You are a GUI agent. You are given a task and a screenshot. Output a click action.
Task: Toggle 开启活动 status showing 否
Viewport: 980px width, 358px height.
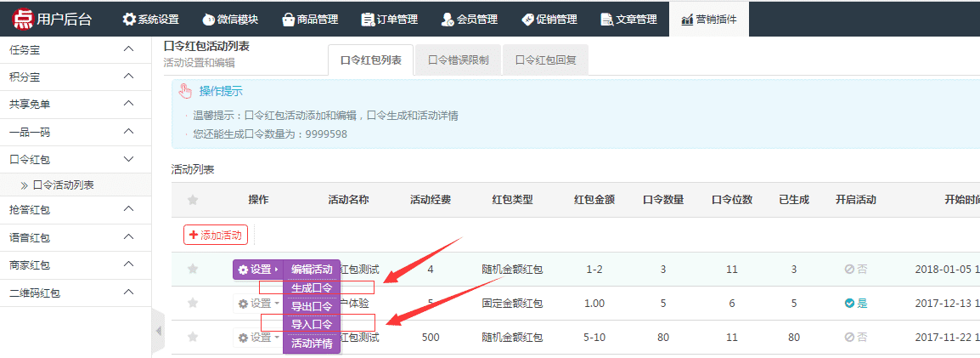point(855,269)
